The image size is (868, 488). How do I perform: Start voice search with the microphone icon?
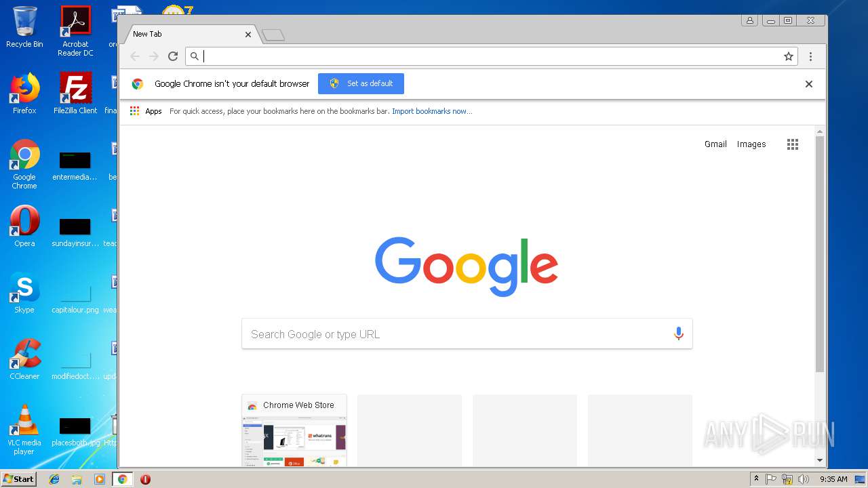(x=678, y=333)
